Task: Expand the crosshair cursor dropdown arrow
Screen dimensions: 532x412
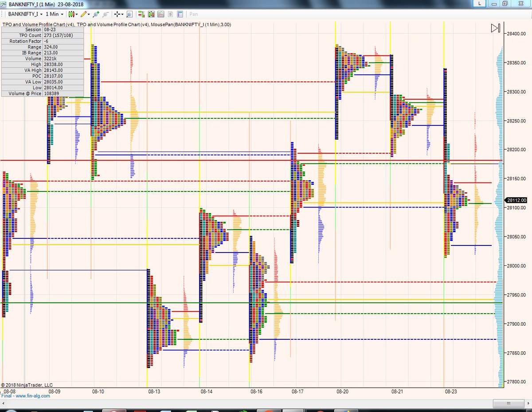Action: pyautogui.click(x=122, y=14)
